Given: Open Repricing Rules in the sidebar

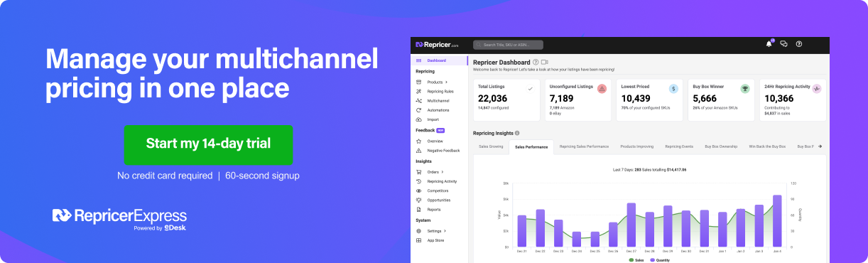Looking at the screenshot, I should coord(440,92).
